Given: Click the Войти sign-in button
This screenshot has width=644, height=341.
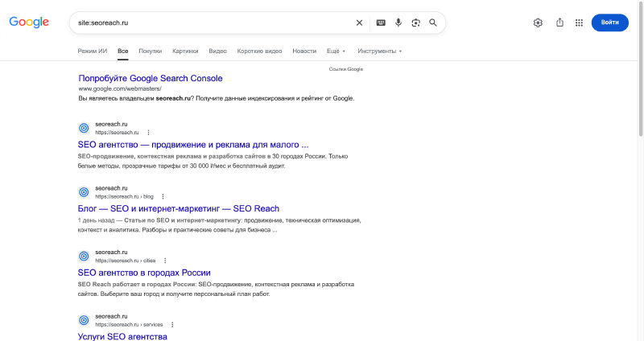Looking at the screenshot, I should [x=610, y=23].
